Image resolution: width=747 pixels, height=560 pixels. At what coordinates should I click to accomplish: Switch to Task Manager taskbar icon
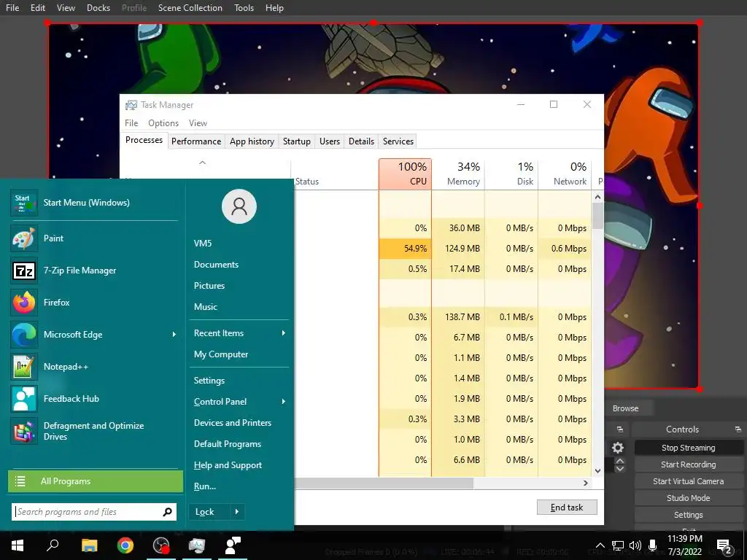(x=197, y=545)
